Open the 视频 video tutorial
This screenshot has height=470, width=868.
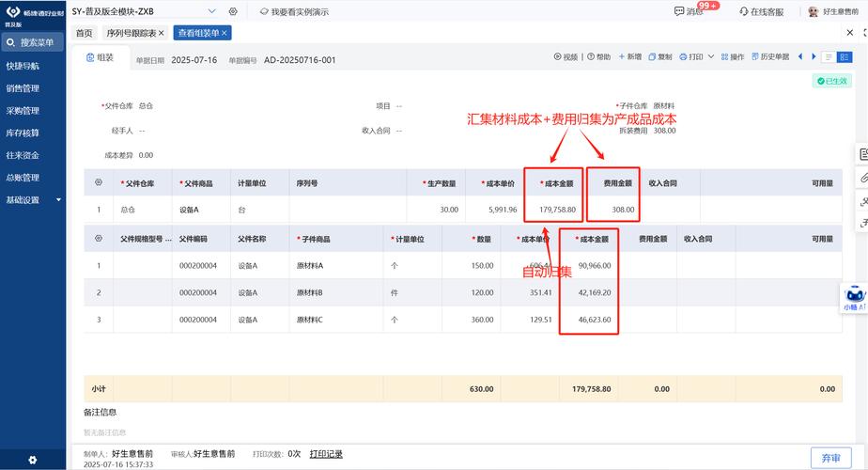pos(566,56)
